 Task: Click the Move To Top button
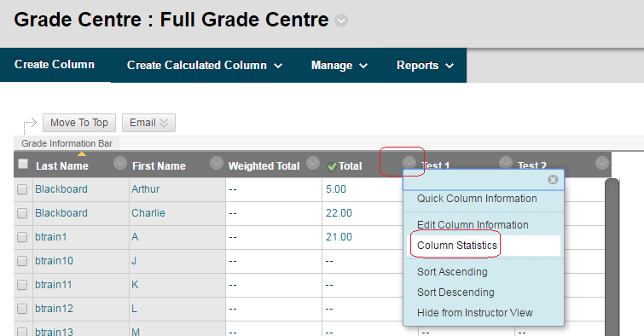[x=79, y=123]
